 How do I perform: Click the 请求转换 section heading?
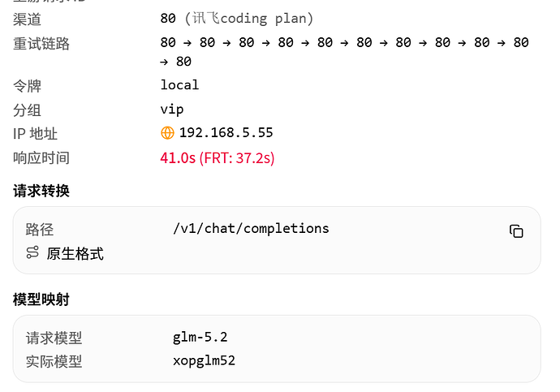point(41,191)
